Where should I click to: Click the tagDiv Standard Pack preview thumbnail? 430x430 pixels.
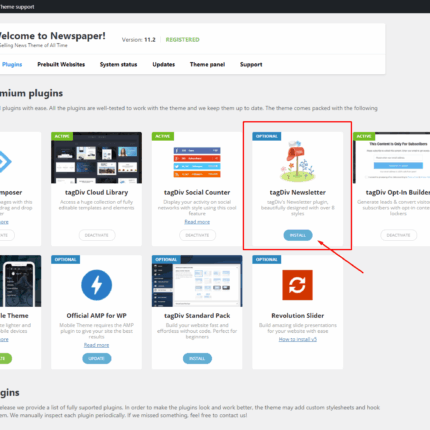click(197, 281)
